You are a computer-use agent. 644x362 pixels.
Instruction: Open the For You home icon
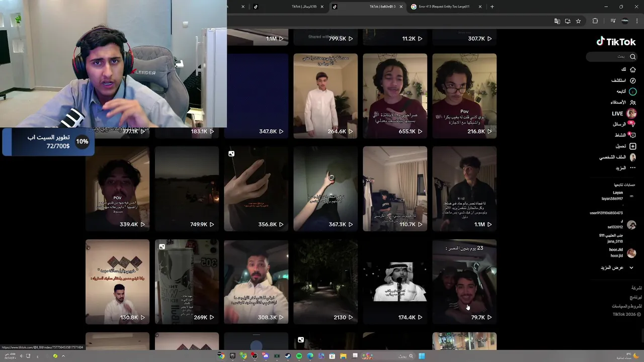pyautogui.click(x=633, y=69)
